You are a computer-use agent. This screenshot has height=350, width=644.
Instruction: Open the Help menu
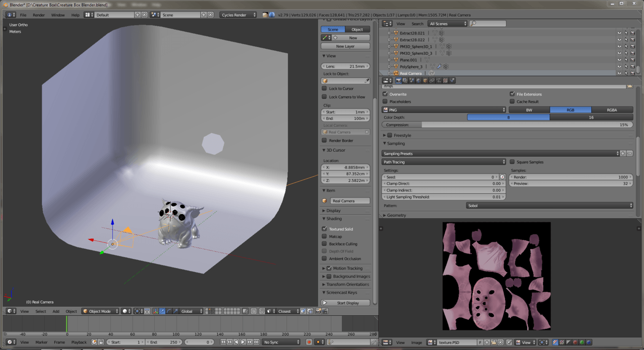pos(75,15)
